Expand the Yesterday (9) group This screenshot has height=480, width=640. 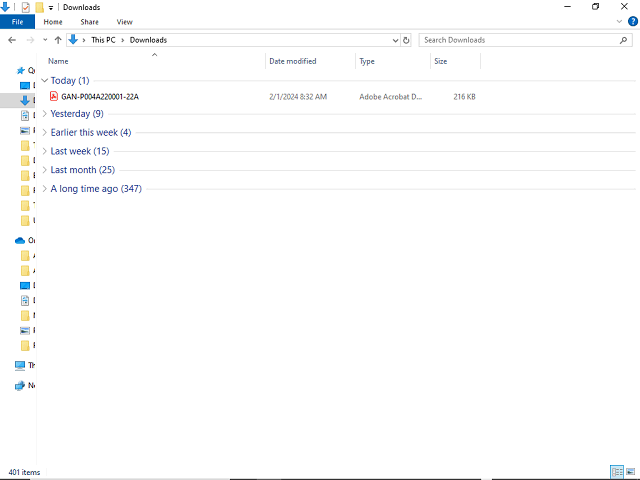coord(44,114)
